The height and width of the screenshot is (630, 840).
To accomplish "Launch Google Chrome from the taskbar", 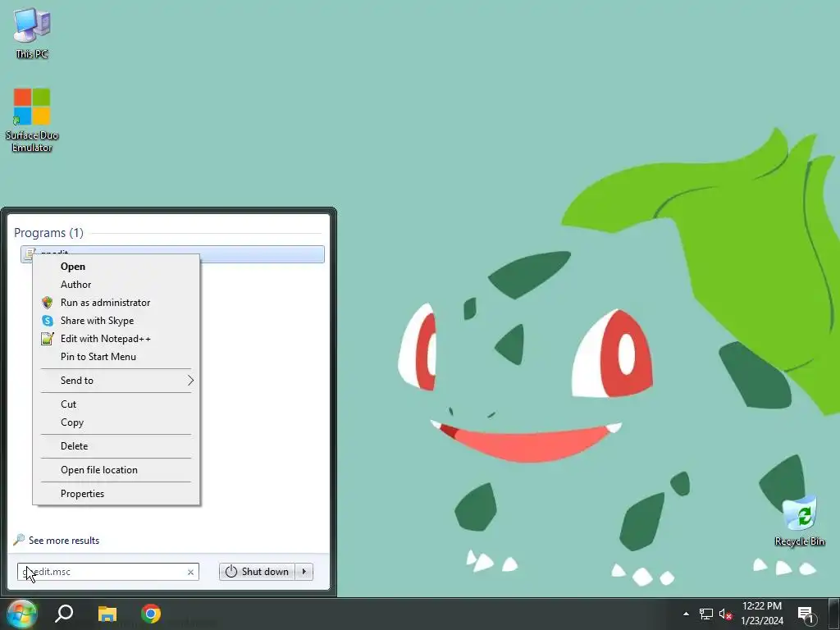I will [151, 614].
